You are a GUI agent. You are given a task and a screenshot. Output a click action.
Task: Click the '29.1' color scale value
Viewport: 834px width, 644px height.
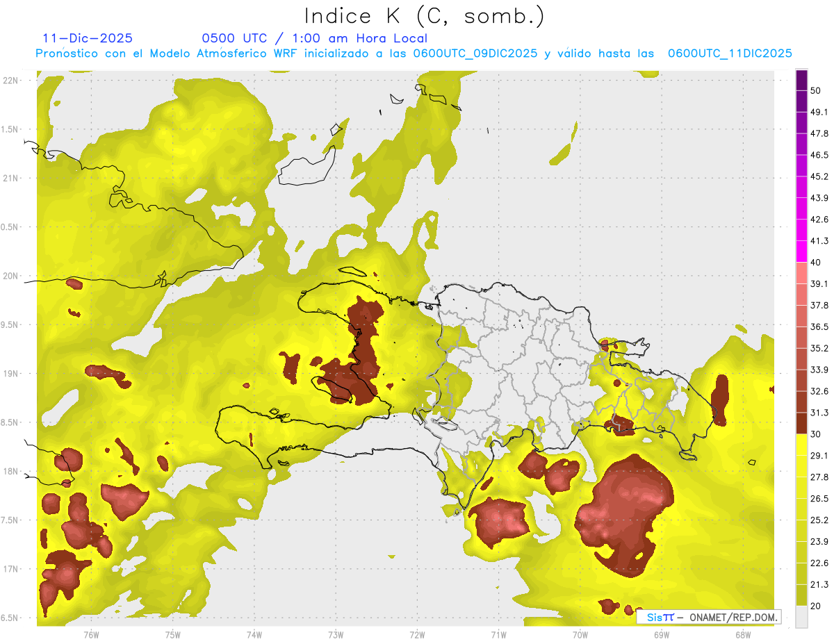point(820,456)
